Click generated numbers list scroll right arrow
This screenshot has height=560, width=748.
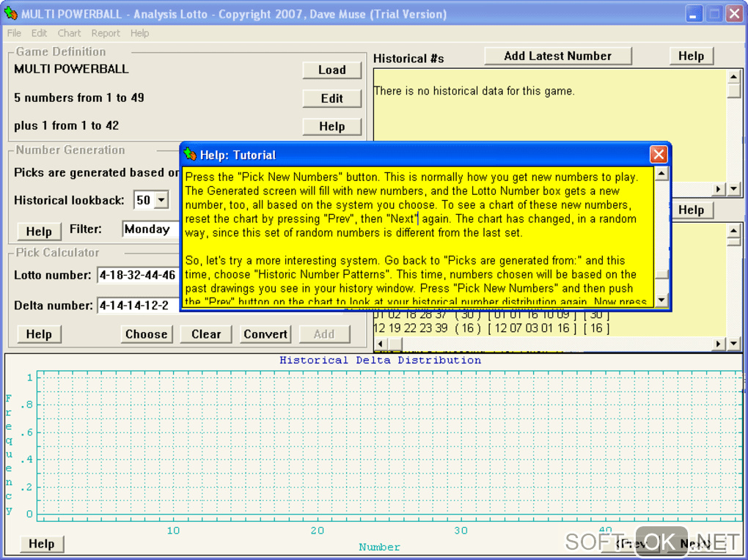[719, 344]
